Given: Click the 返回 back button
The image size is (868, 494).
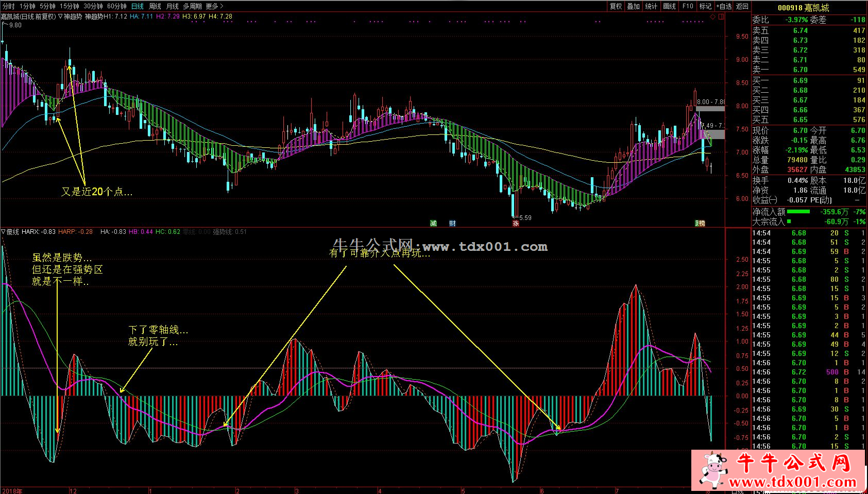Looking at the screenshot, I should pos(742,6).
